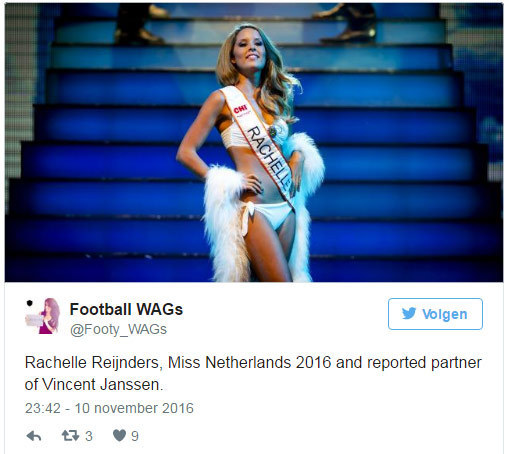Image resolution: width=509 pixels, height=454 pixels.
Task: Click the reply arrow icon
Action: pos(34,436)
